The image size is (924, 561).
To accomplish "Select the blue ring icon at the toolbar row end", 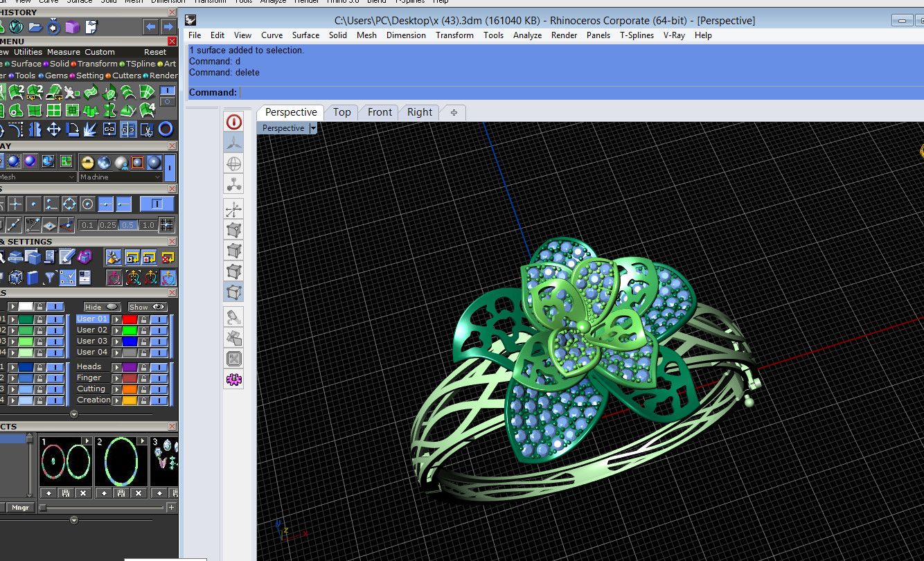I will pos(164,130).
